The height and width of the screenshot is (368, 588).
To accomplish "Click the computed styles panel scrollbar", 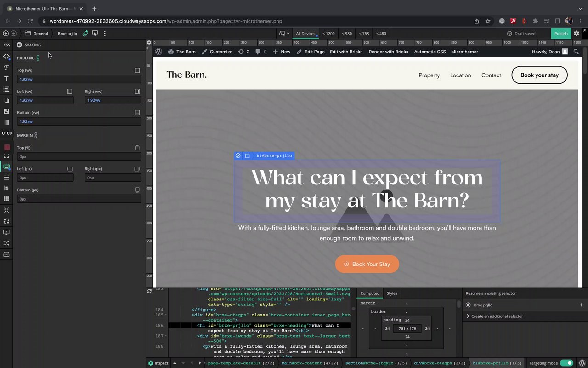I will (x=458, y=304).
